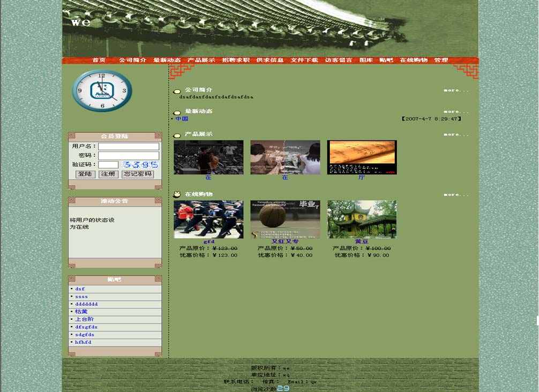Click the 注册 register button

pos(108,175)
